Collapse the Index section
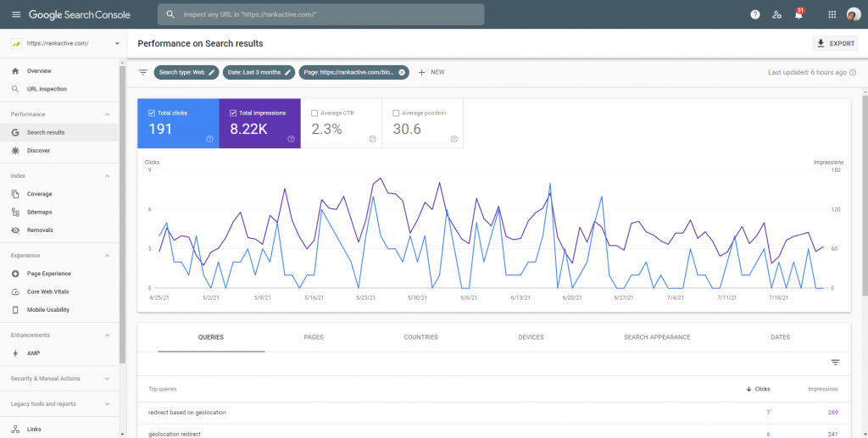 coord(108,176)
